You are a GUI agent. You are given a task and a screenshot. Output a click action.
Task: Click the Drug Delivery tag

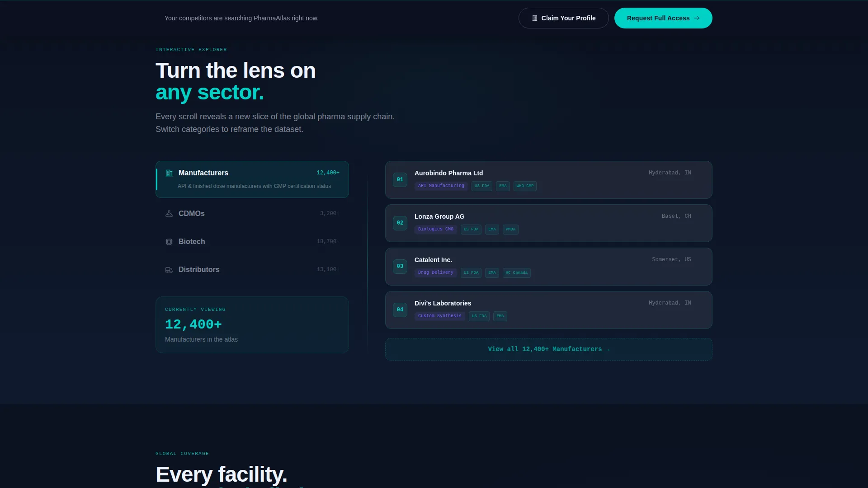[436, 273]
